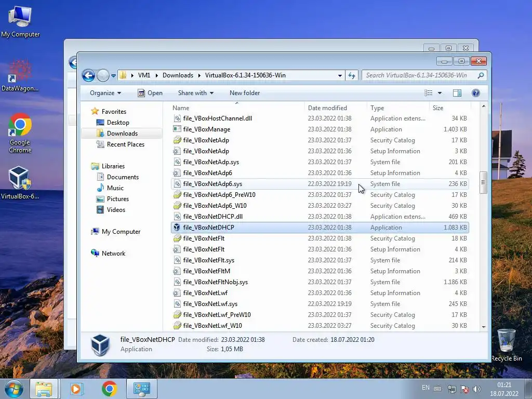Click the file_VBoxNetDHCP VirtualBox cube icon
Screen dimensions: 532x399
177,228
